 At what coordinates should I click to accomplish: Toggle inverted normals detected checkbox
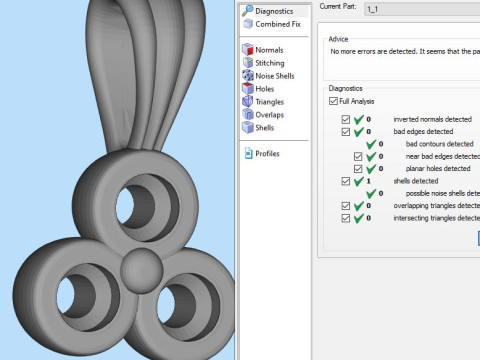(346, 119)
